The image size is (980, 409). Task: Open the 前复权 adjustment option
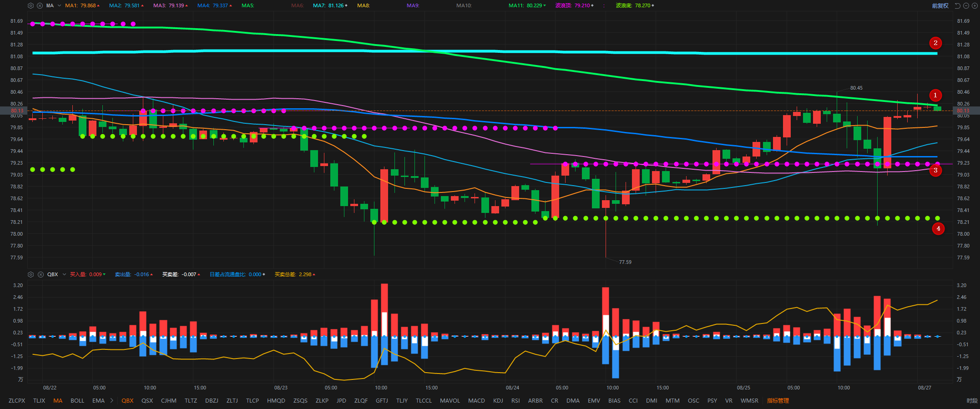pos(940,5)
